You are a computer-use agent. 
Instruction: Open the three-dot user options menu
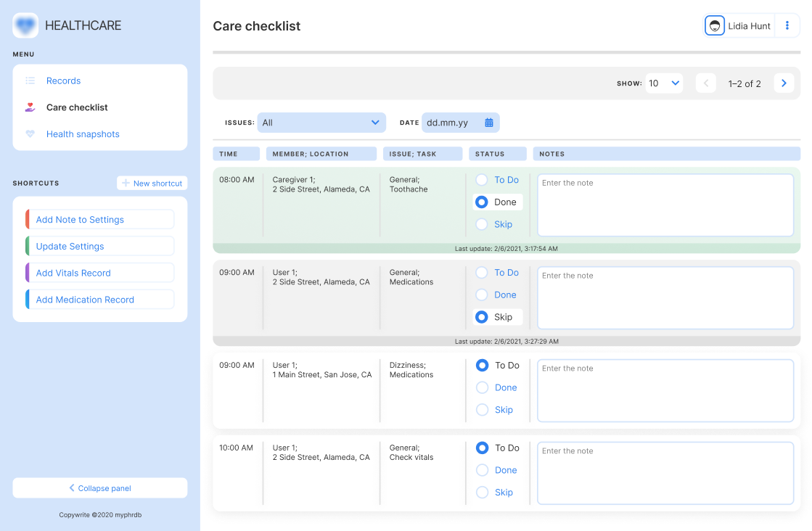tap(787, 25)
